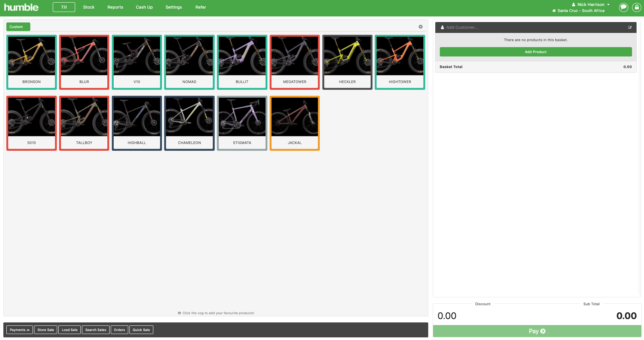
Task: Go to humble logo home
Action: coord(21,7)
